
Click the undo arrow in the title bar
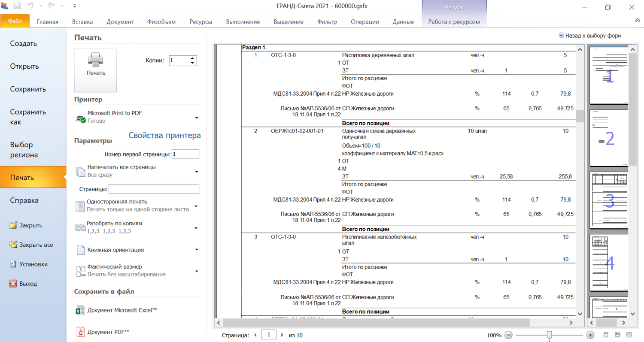[x=30, y=6]
